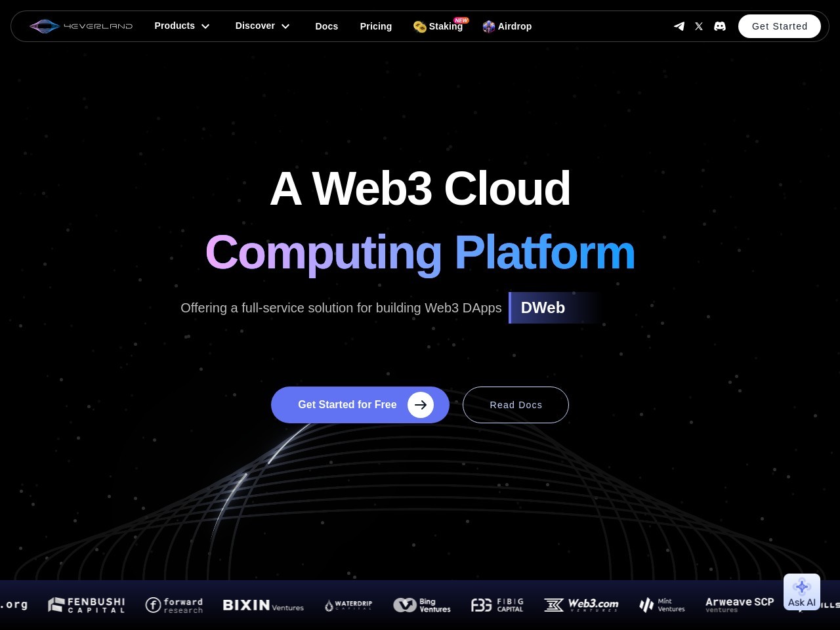Image resolution: width=840 pixels, height=630 pixels.
Task: Click the 4EVERLAND logo
Action: point(81,26)
